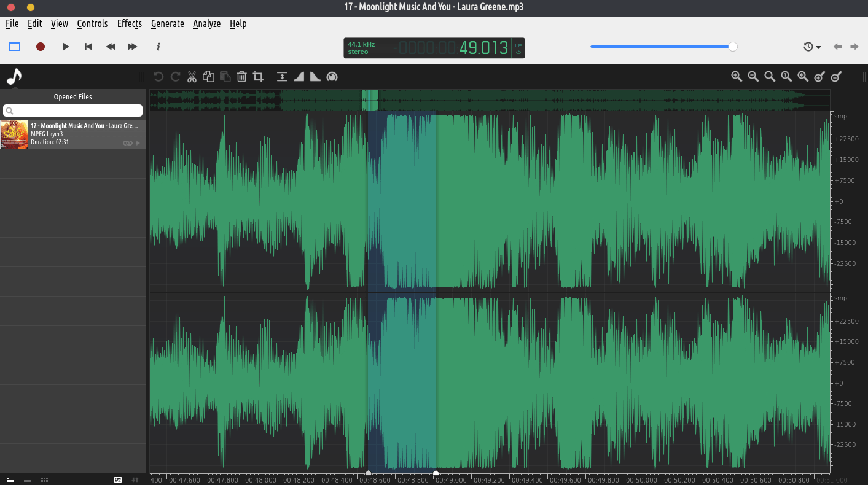Open the Effects menu
868x485 pixels.
coord(130,23)
